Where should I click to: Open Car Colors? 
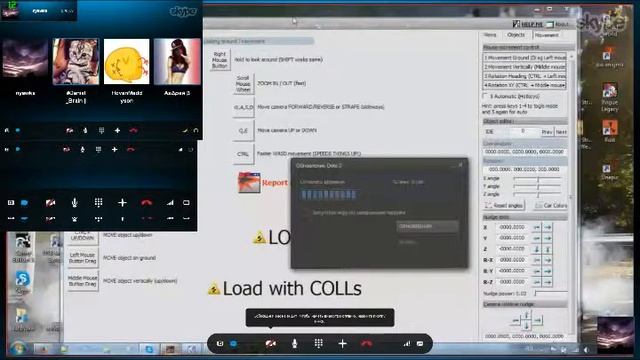551,205
